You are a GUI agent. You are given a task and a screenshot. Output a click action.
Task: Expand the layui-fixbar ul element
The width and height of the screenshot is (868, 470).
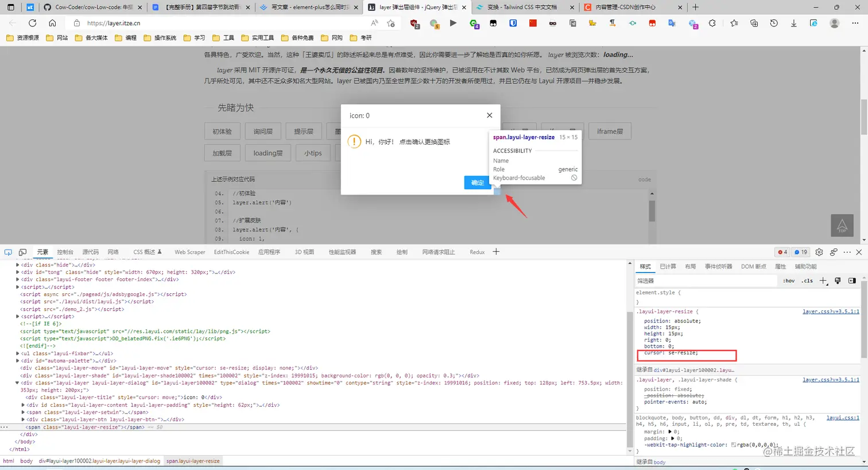tap(17, 353)
